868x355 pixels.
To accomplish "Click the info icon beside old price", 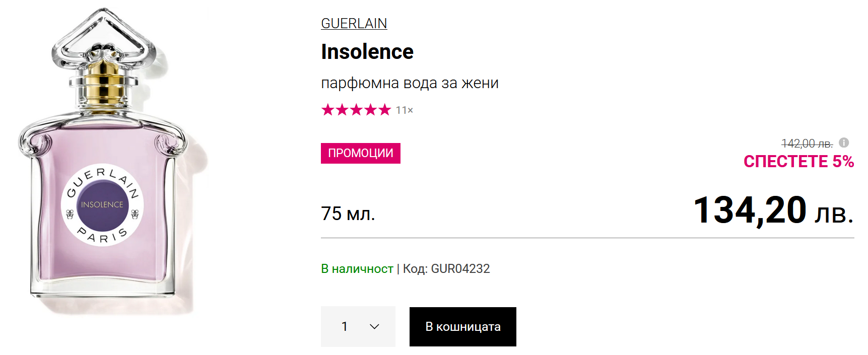I will click(844, 143).
